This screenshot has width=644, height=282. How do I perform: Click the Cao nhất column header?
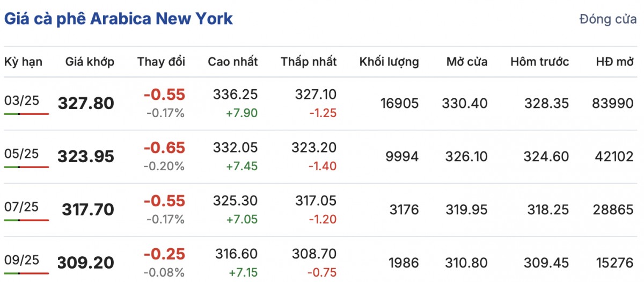(x=233, y=62)
